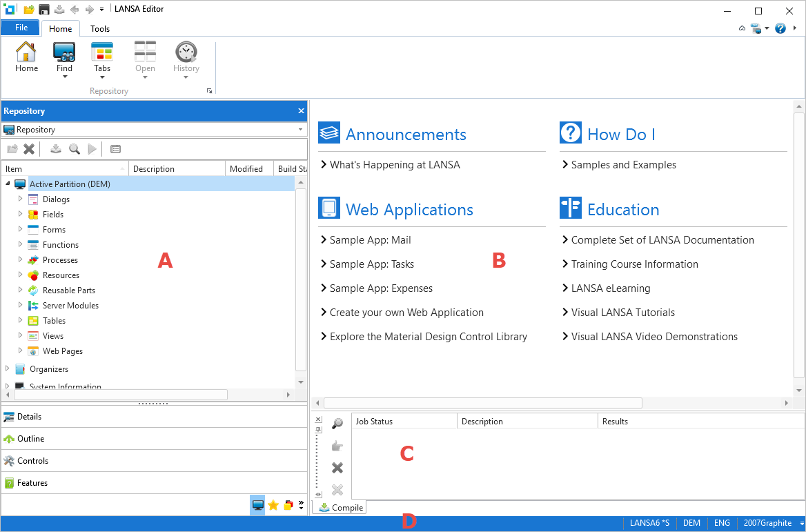Viewport: 806px width, 532px height.
Task: Switch to the Tools ribbon tab
Action: coord(100,29)
